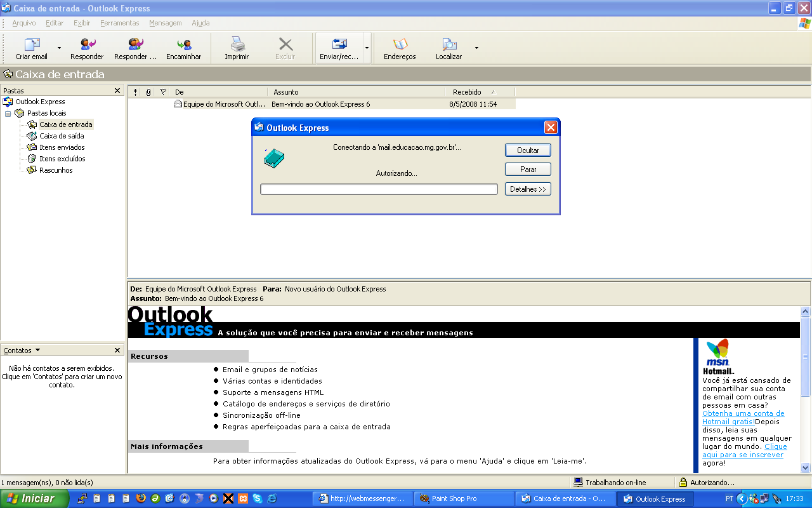Open the Mensagem menu
The image size is (812, 508).
tap(166, 23)
